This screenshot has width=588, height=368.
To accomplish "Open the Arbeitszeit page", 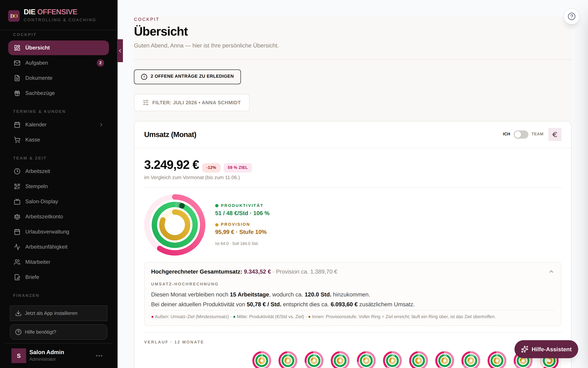I will (59, 171).
